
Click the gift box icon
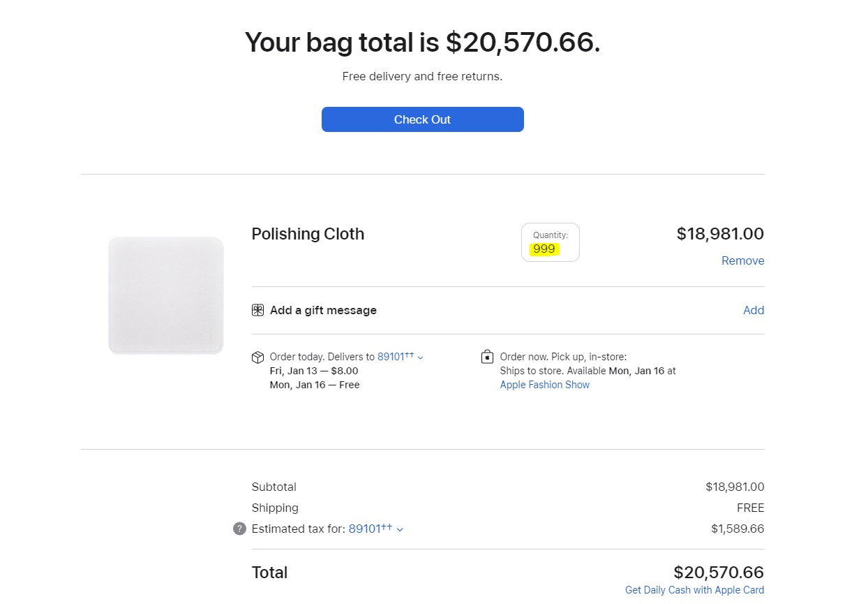[257, 310]
